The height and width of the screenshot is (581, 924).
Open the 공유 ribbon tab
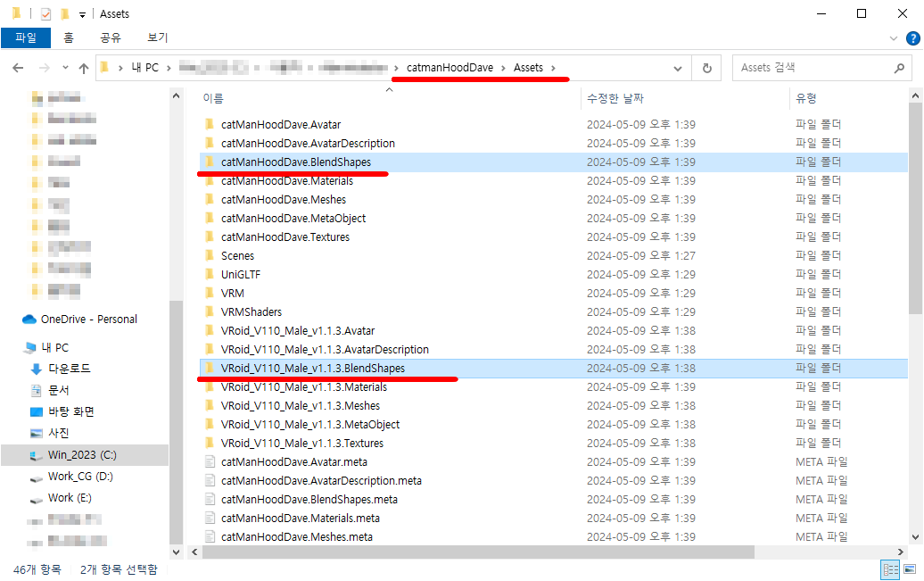(x=111, y=37)
